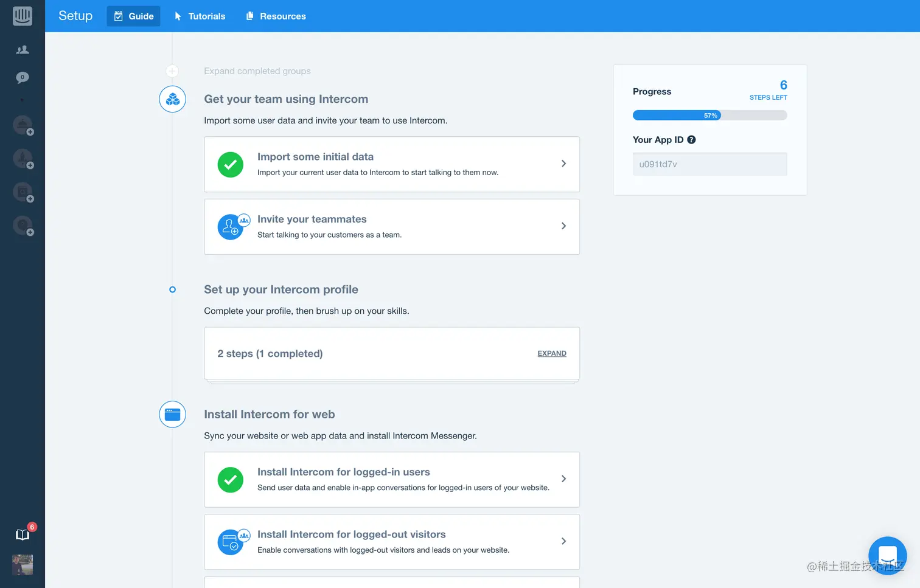This screenshot has width=920, height=588.
Task: Select the App ID field showing u091td7v
Action: coord(709,164)
